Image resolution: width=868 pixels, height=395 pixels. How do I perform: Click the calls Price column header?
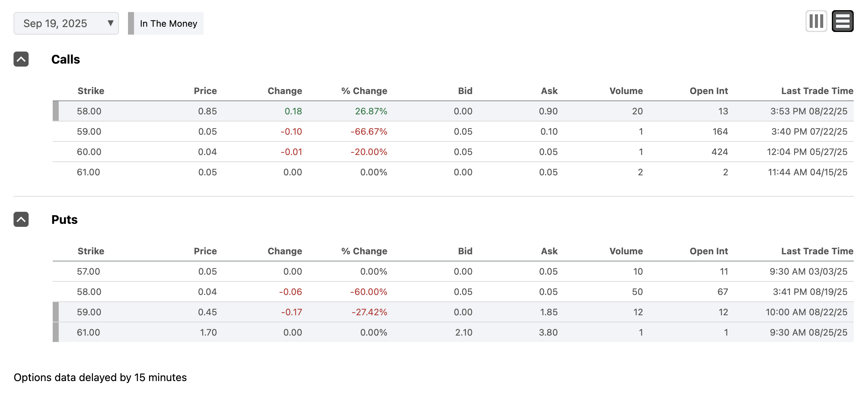point(205,91)
